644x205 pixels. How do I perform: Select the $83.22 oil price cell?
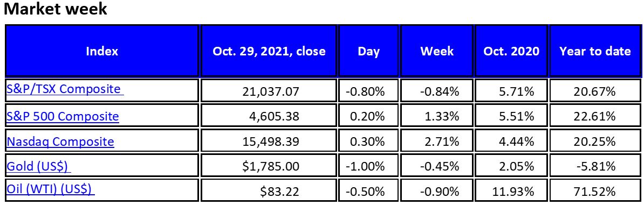[x=269, y=190]
